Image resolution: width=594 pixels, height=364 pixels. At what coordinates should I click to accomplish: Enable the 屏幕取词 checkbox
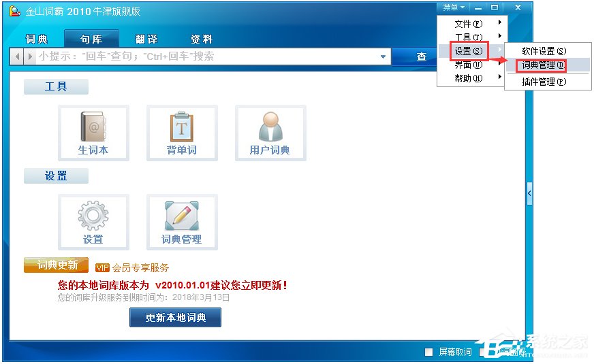(x=428, y=352)
